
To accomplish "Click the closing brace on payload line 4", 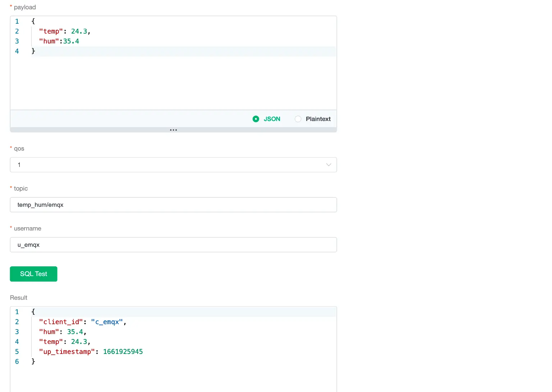I will 33,51.
